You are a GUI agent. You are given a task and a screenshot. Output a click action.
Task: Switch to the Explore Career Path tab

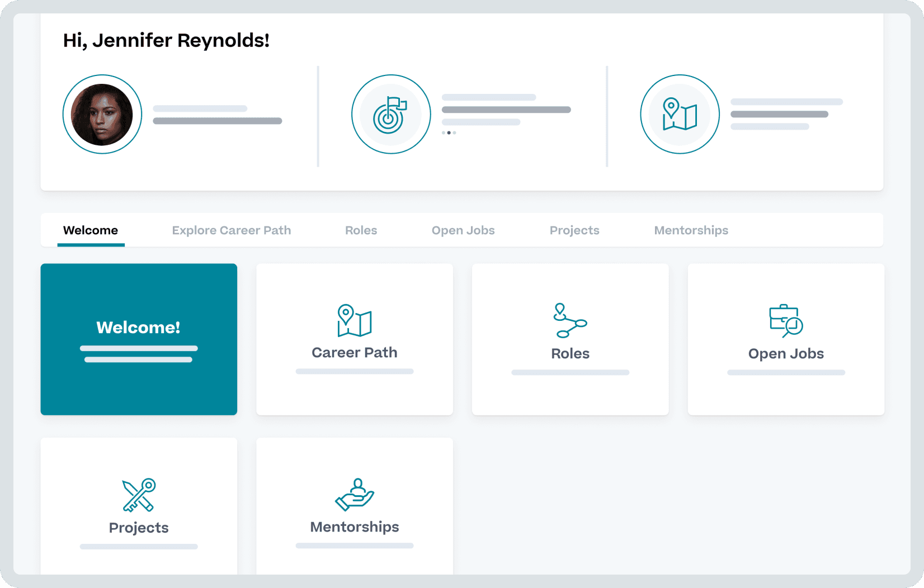[x=231, y=230]
